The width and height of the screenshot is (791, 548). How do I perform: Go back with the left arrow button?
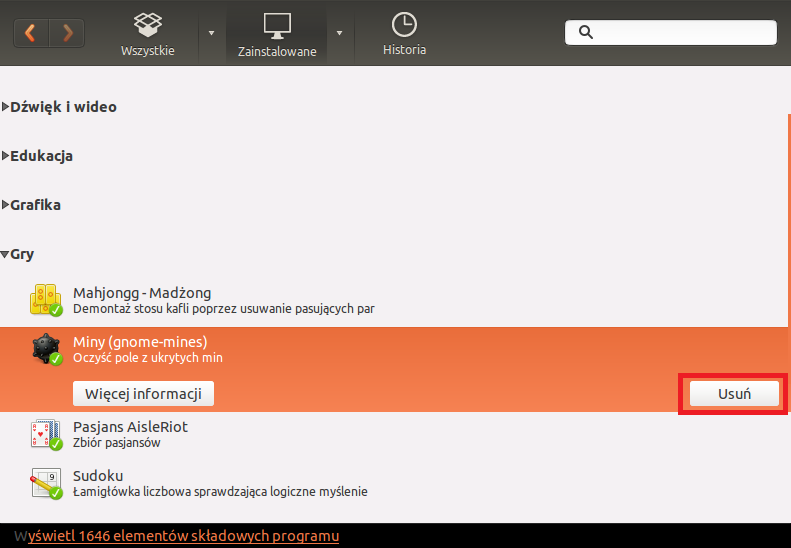coord(31,33)
